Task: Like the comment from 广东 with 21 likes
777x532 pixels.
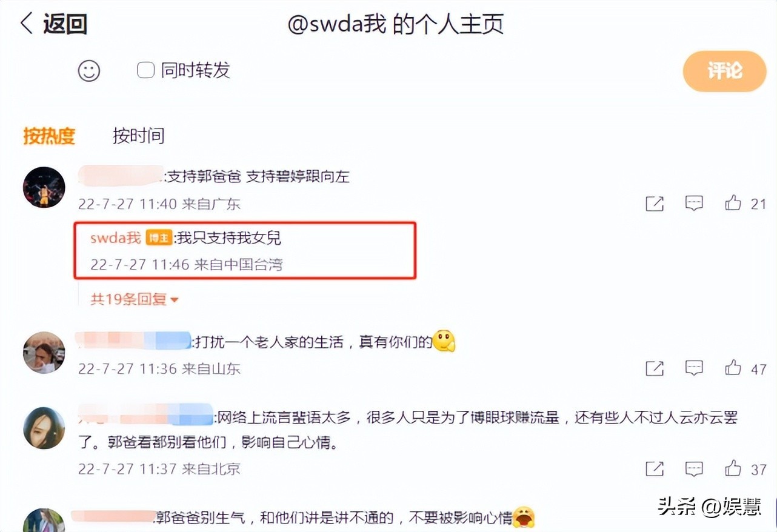Action: pyautogui.click(x=733, y=203)
